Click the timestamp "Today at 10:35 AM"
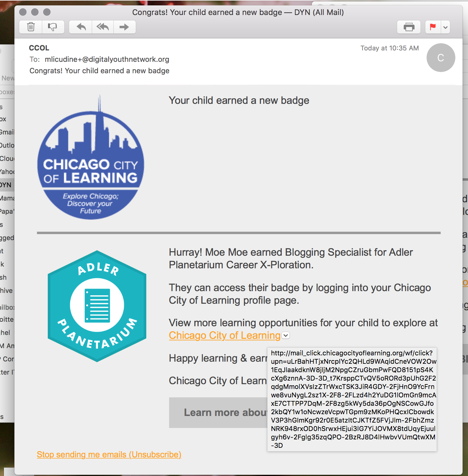The image size is (468, 476). [x=390, y=48]
